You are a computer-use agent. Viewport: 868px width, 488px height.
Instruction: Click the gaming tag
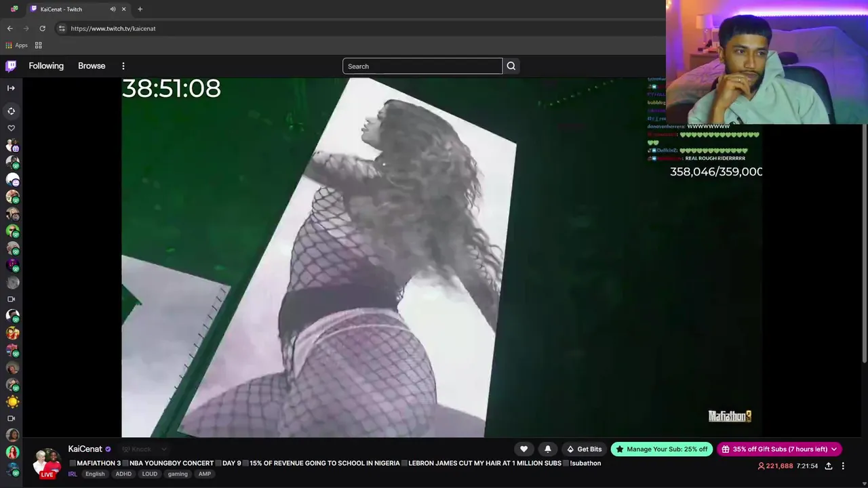[x=178, y=474]
